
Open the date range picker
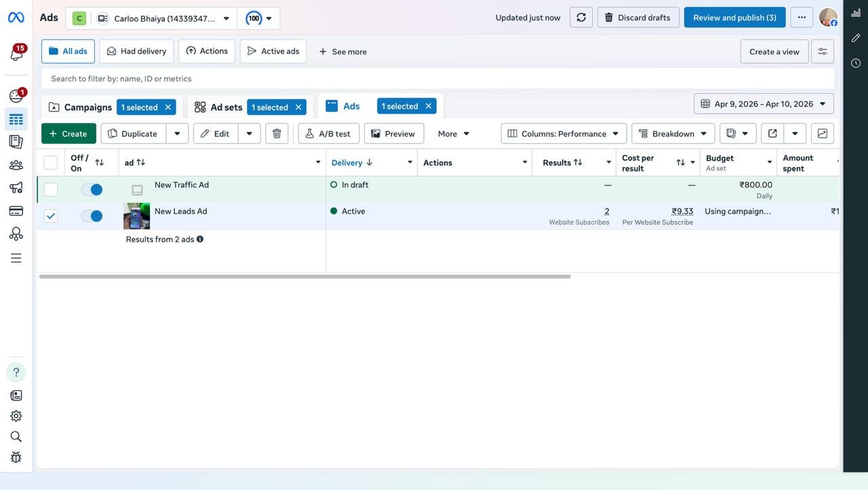tap(764, 104)
